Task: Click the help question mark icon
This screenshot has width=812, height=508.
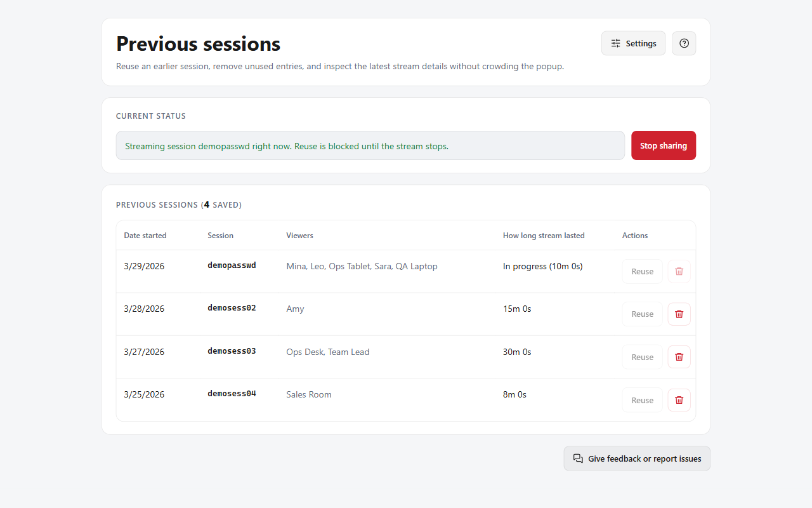Action: [x=684, y=43]
